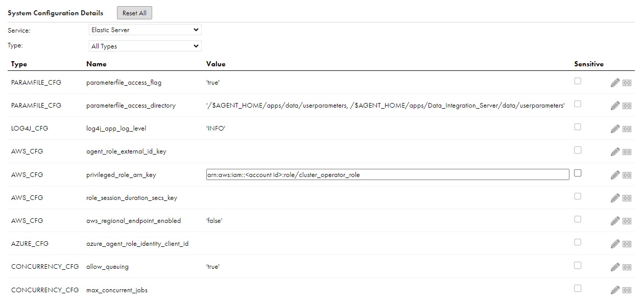Click the name parameterfile_access_flag
Image resolution: width=644 pixels, height=305 pixels.
click(x=124, y=82)
